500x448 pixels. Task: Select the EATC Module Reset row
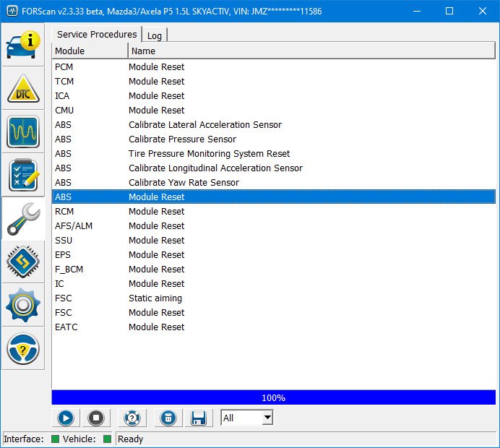coord(274,327)
